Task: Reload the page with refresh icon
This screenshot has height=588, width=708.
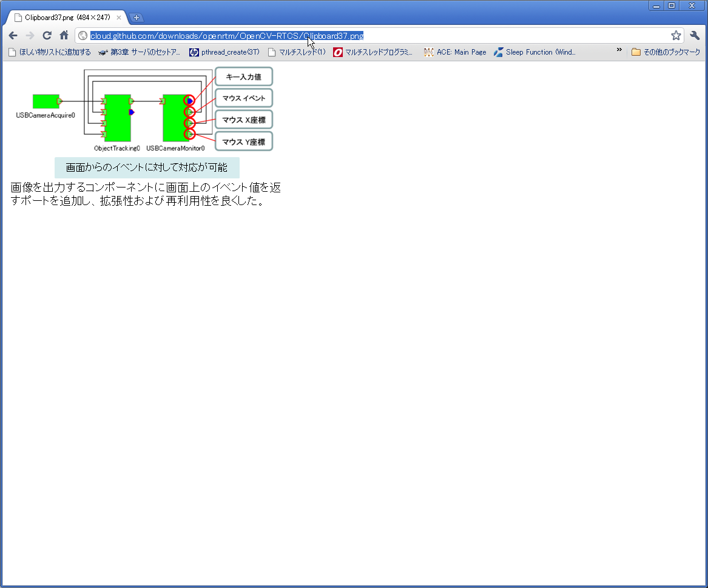Action: point(47,36)
